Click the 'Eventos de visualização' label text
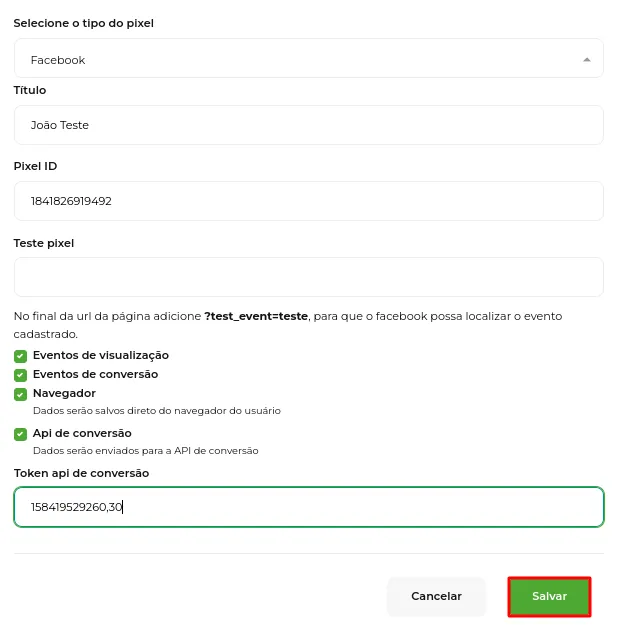This screenshot has height=637, width=620. pyautogui.click(x=101, y=355)
